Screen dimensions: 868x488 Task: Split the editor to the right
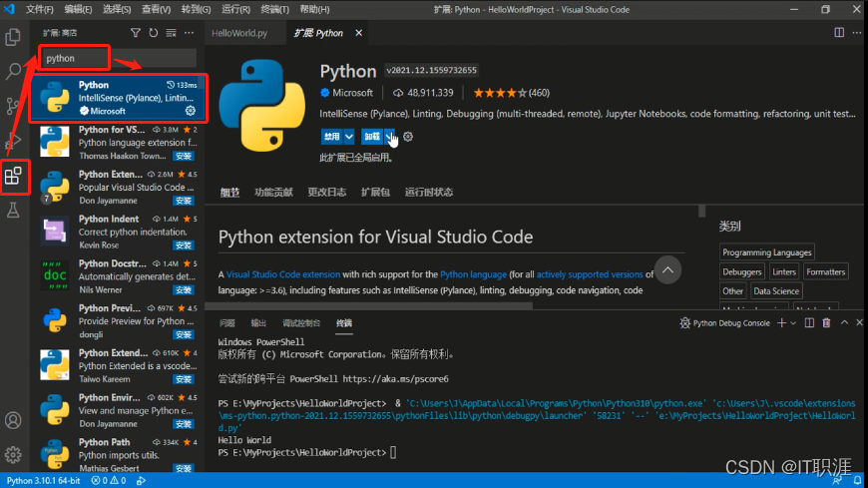click(x=839, y=32)
